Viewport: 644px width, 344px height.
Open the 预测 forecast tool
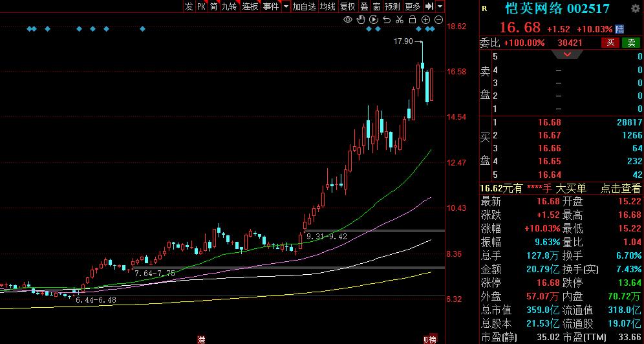392,6
